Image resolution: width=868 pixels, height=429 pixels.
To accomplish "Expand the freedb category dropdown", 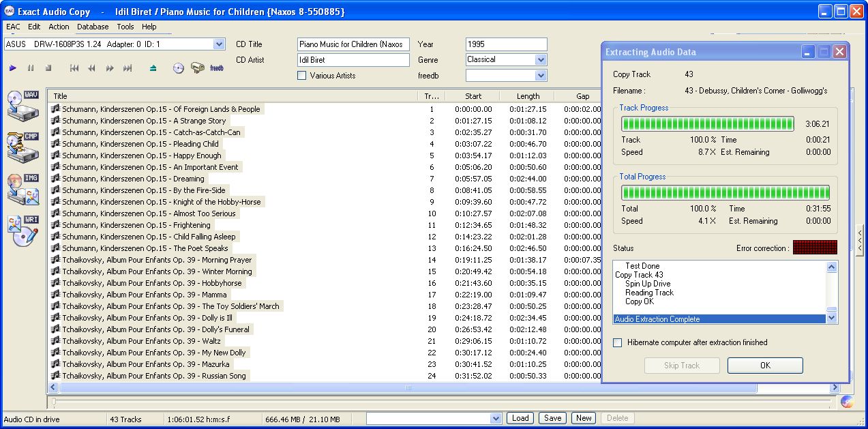I will point(541,76).
